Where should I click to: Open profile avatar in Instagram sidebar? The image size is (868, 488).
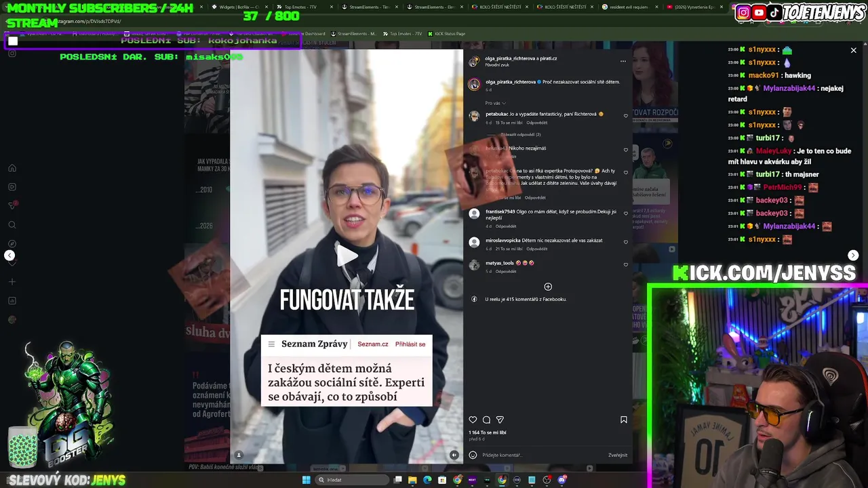(12, 319)
